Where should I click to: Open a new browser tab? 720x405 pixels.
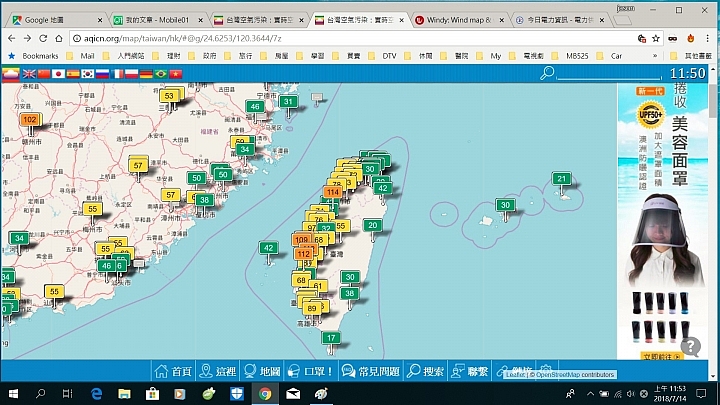[623, 20]
